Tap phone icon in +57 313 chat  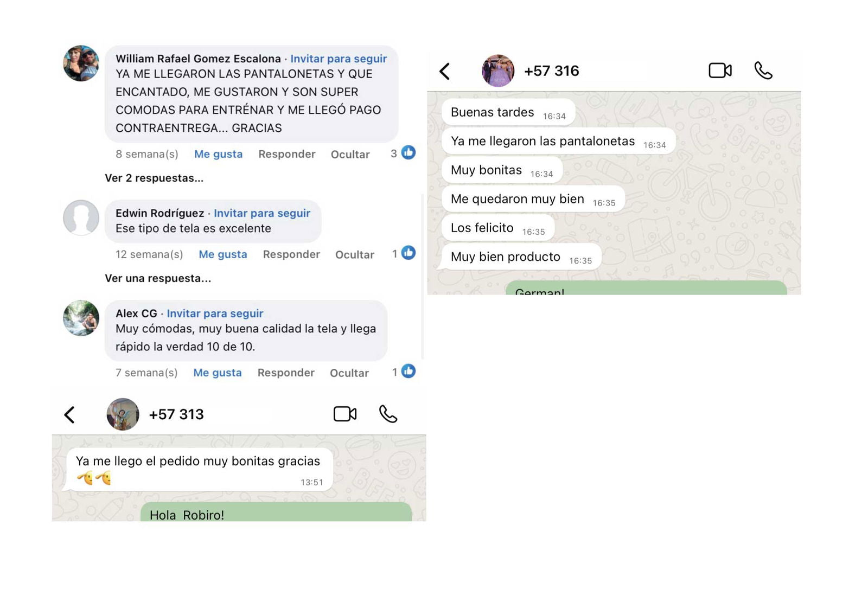pyautogui.click(x=388, y=414)
